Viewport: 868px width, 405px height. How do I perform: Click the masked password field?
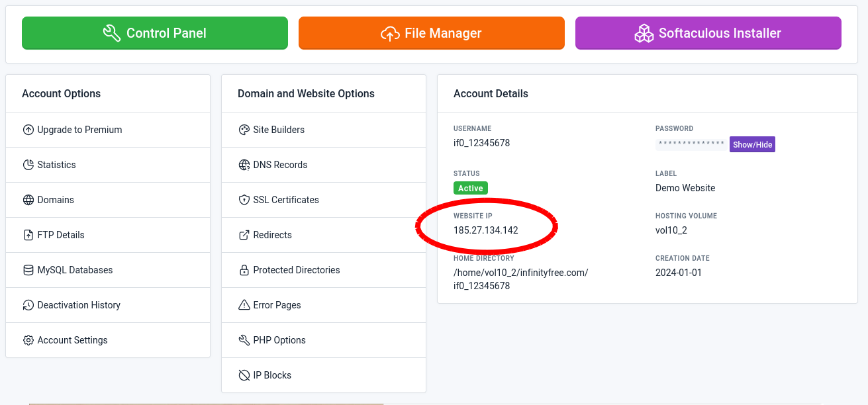(x=691, y=144)
